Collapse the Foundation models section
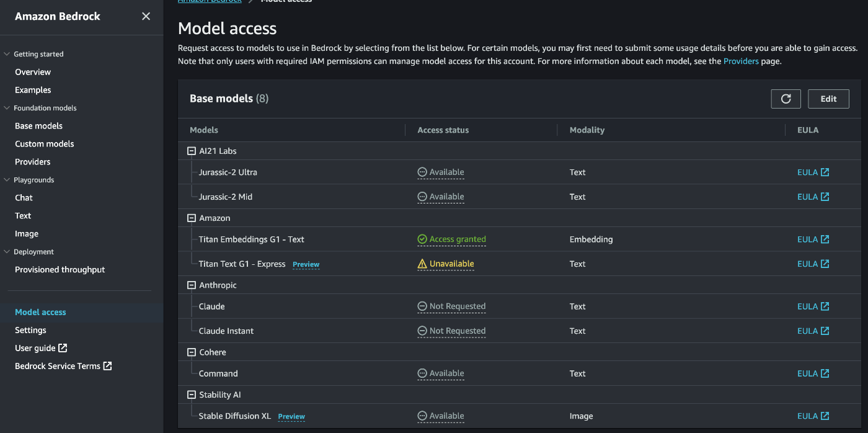868x433 pixels. (x=7, y=108)
